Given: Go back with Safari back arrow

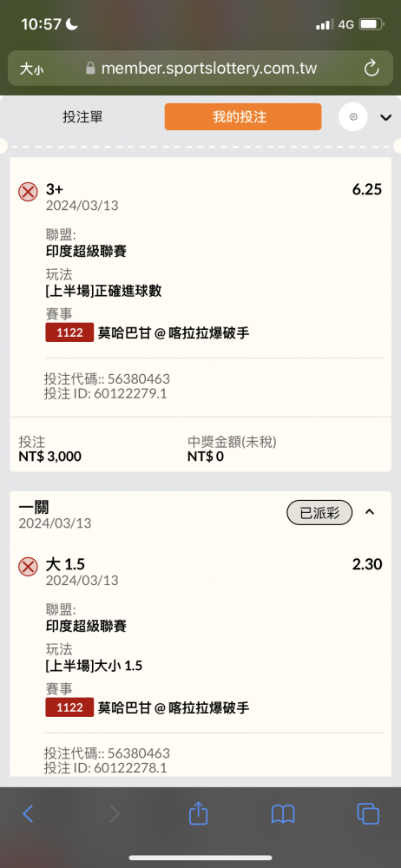Looking at the screenshot, I should tap(28, 813).
